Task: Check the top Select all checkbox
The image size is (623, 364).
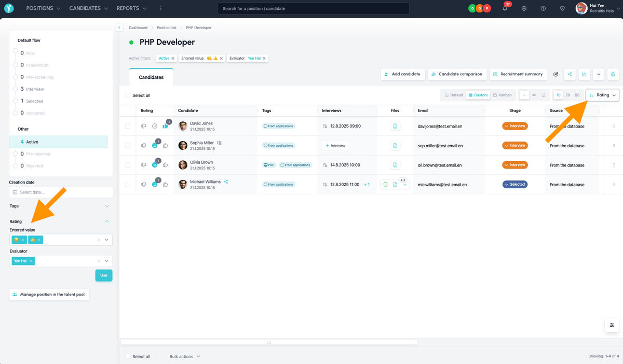Action: pos(128,95)
